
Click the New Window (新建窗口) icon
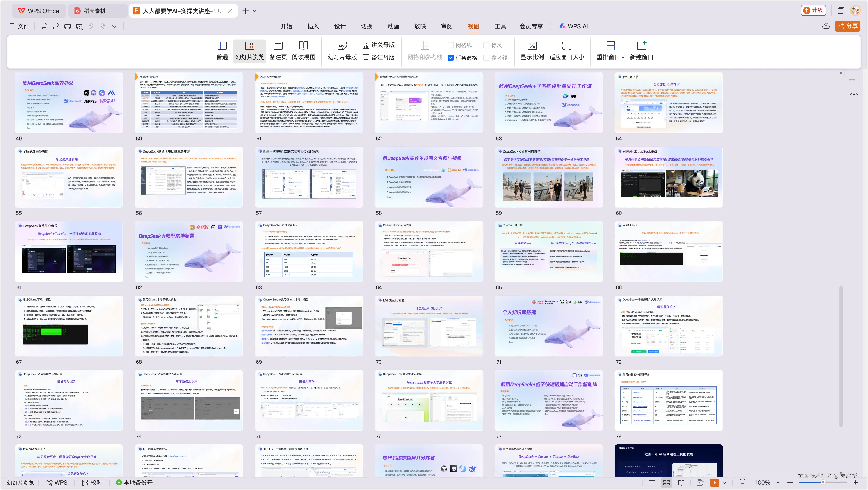point(641,51)
